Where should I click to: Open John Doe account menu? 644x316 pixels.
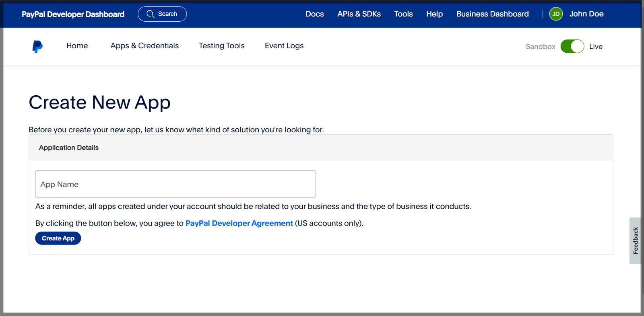point(586,14)
